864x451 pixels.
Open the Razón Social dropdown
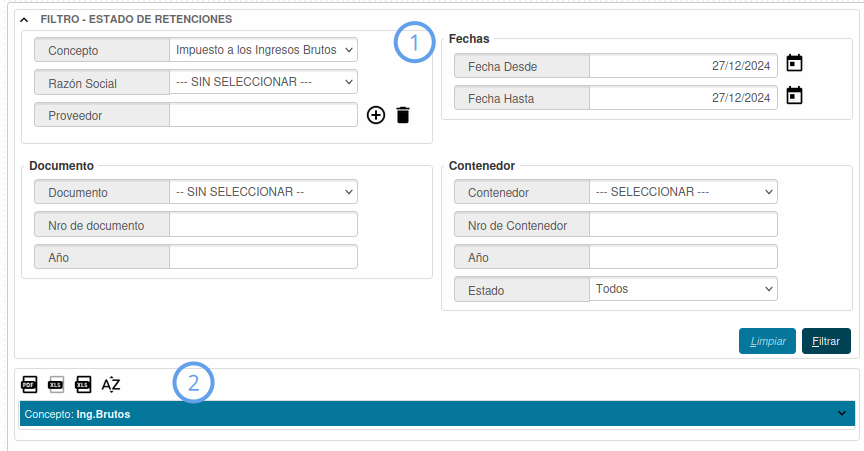(x=263, y=82)
